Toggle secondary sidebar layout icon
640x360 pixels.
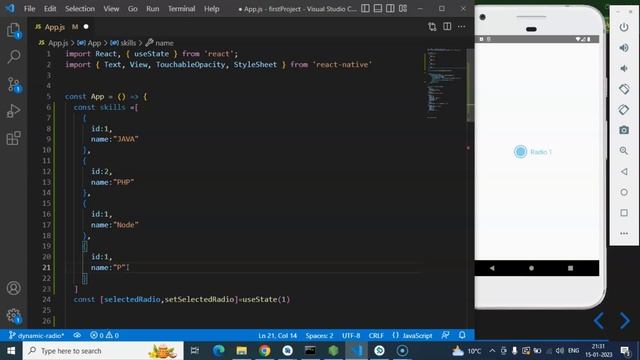(x=390, y=8)
